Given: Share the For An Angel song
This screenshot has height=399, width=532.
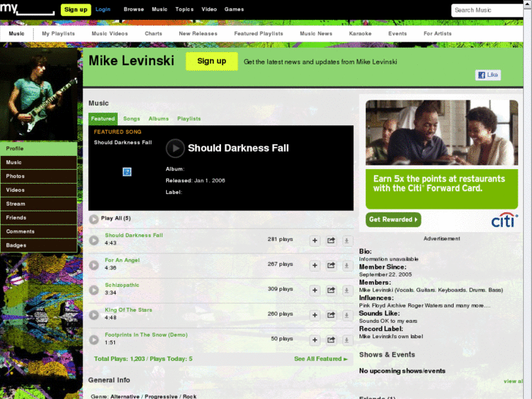Looking at the screenshot, I should 331,265.
